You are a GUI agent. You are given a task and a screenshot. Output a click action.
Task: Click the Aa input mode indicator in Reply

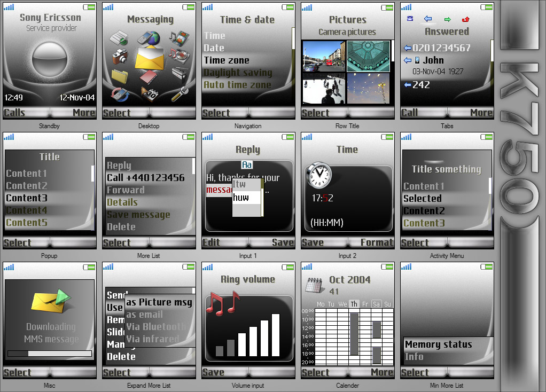pyautogui.click(x=247, y=164)
